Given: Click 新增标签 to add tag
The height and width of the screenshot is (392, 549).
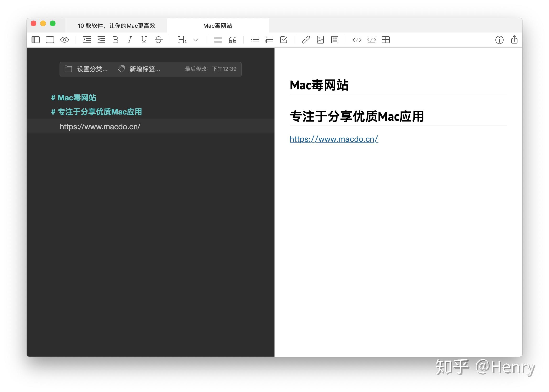Looking at the screenshot, I should [x=145, y=69].
